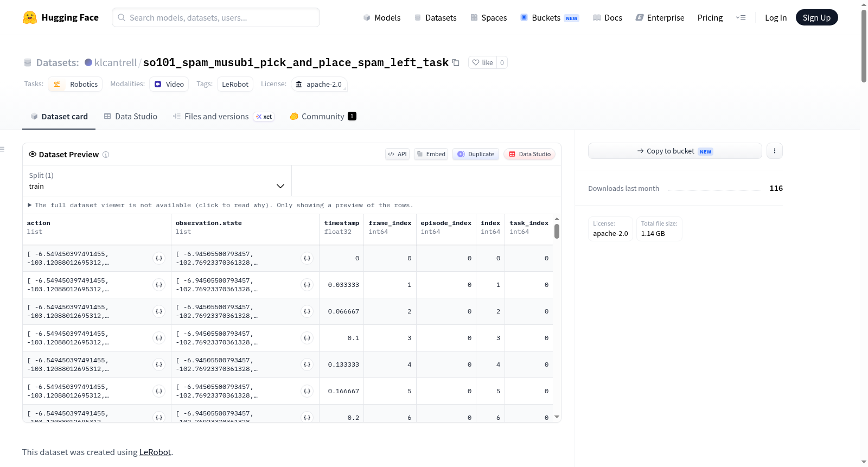The height and width of the screenshot is (467, 868).
Task: Click the Sign Up button
Action: [x=816, y=17]
